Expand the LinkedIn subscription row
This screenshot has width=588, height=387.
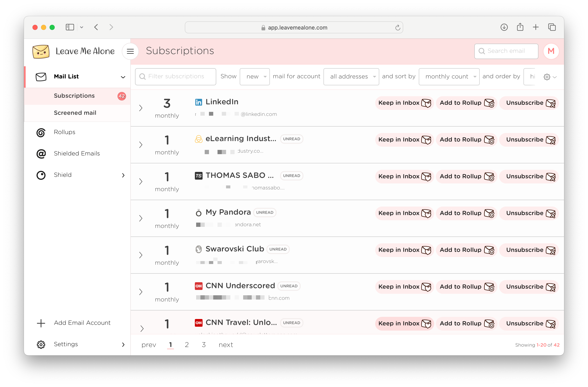point(141,108)
